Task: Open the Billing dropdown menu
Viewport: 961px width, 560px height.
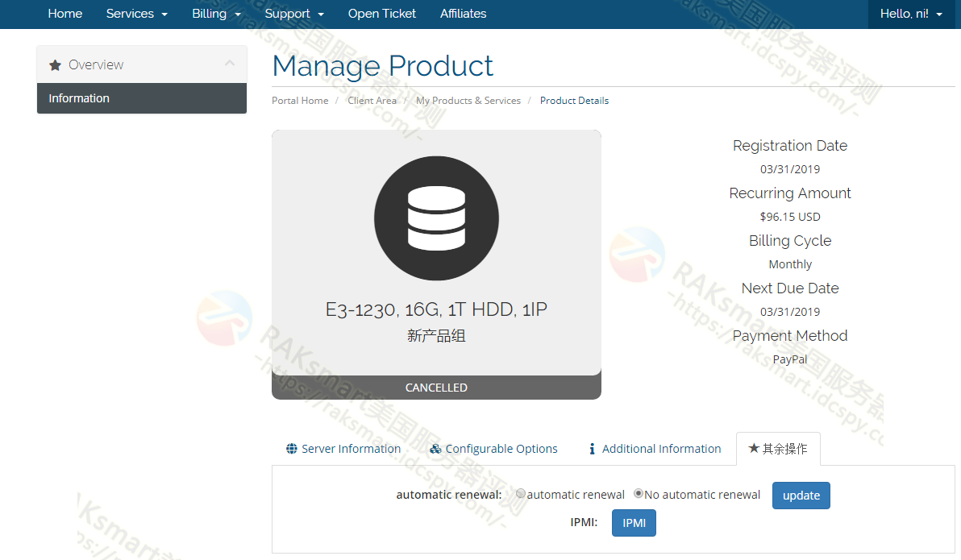Action: (216, 14)
